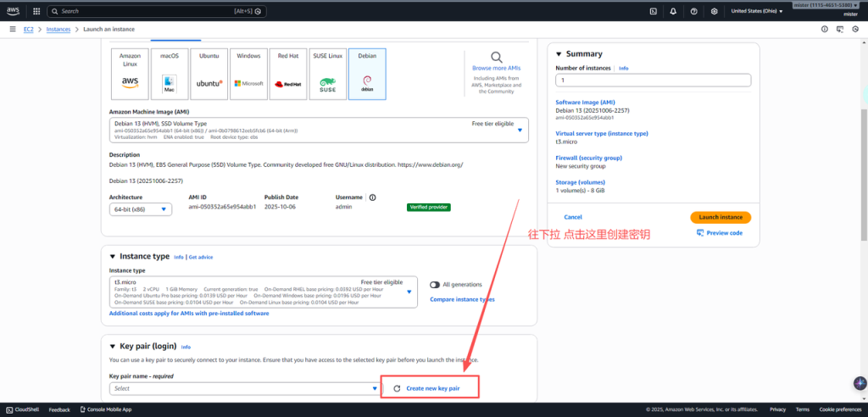The height and width of the screenshot is (417, 868).
Task: Open the Key pair name Select dropdown
Action: coord(245,389)
